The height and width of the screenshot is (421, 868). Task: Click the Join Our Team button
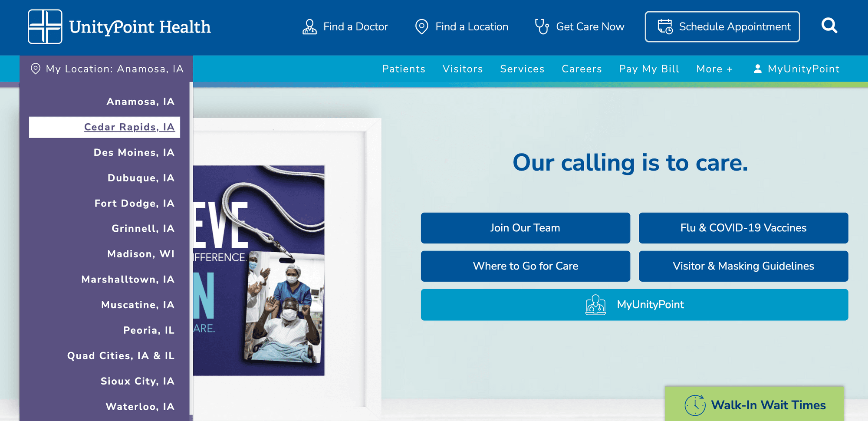pos(525,228)
